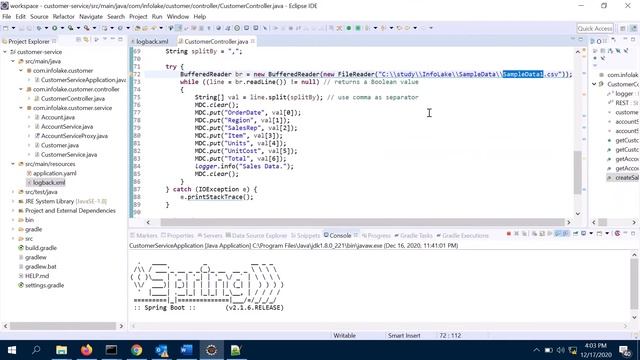Click Smart Insert in status bar
Viewport: 640px width, 360px height.
click(404, 336)
